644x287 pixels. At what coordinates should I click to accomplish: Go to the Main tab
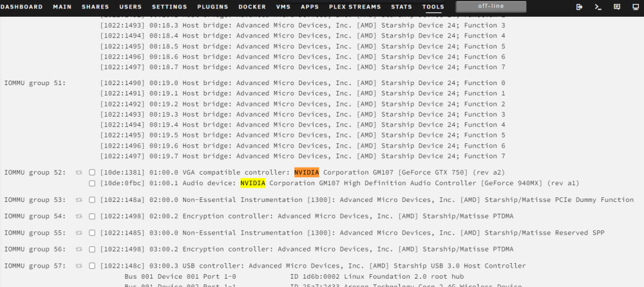(62, 7)
